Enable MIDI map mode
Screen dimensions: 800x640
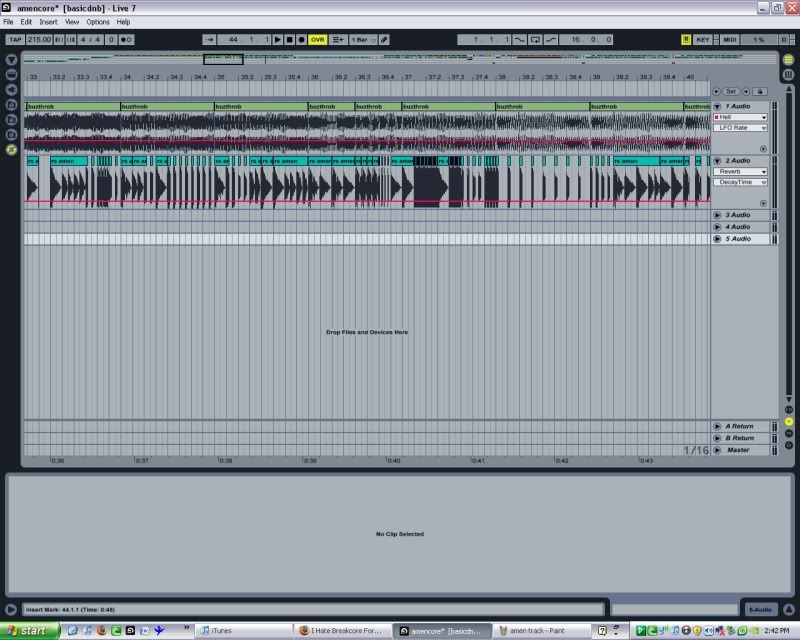point(730,39)
